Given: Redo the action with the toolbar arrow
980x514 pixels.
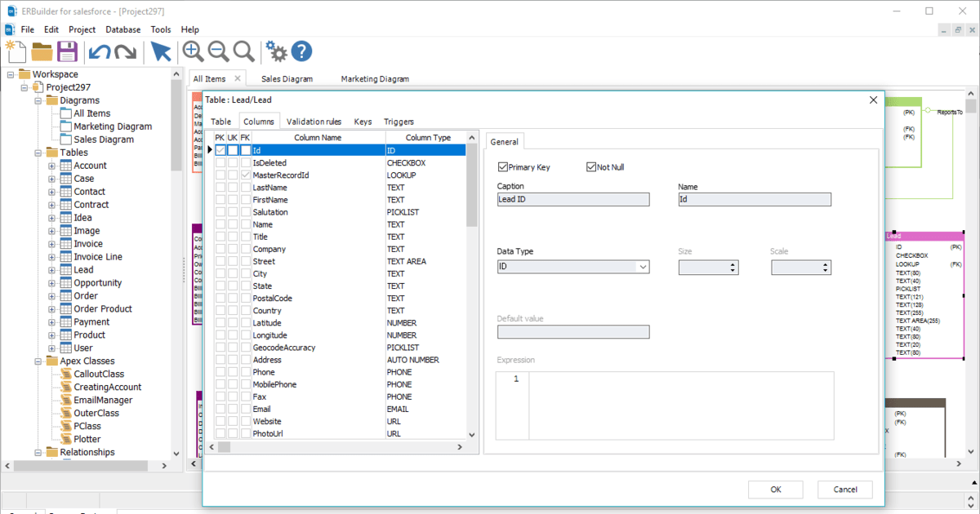Looking at the screenshot, I should pyautogui.click(x=125, y=52).
